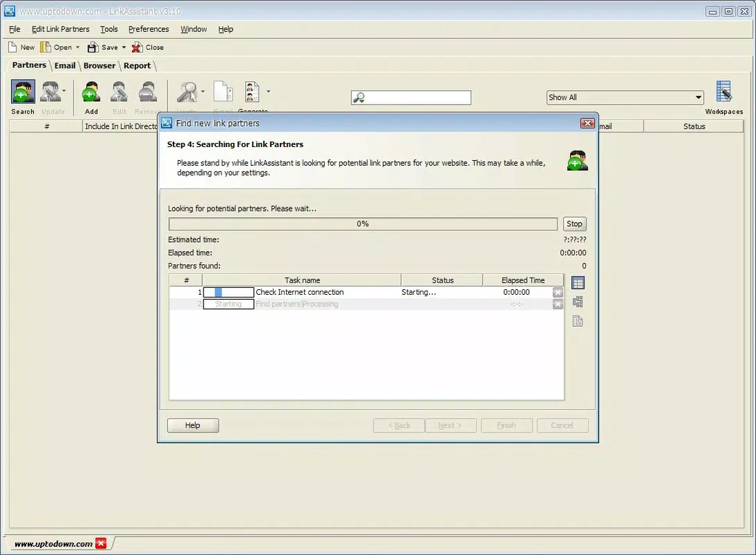
Task: Switch to the Partners tab
Action: (29, 65)
